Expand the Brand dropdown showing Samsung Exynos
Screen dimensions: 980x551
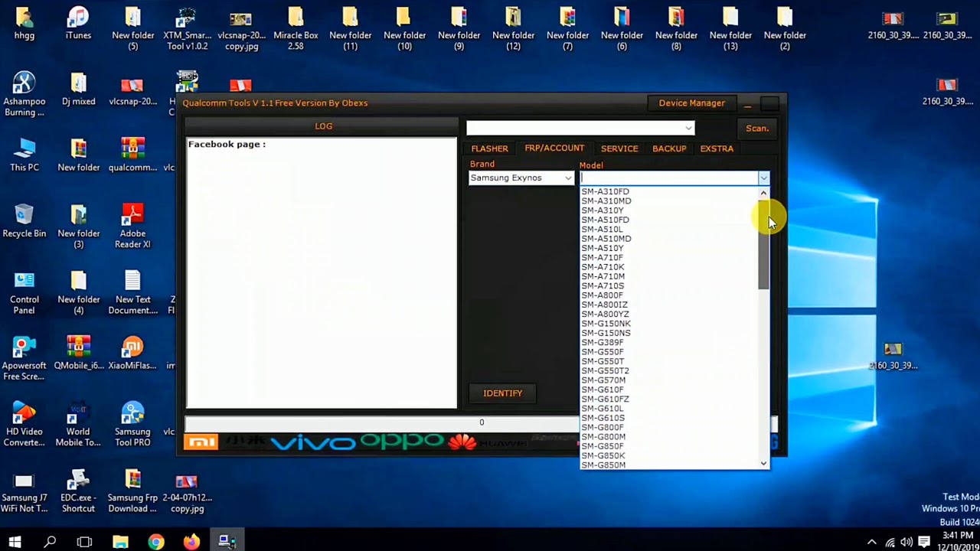pos(568,178)
